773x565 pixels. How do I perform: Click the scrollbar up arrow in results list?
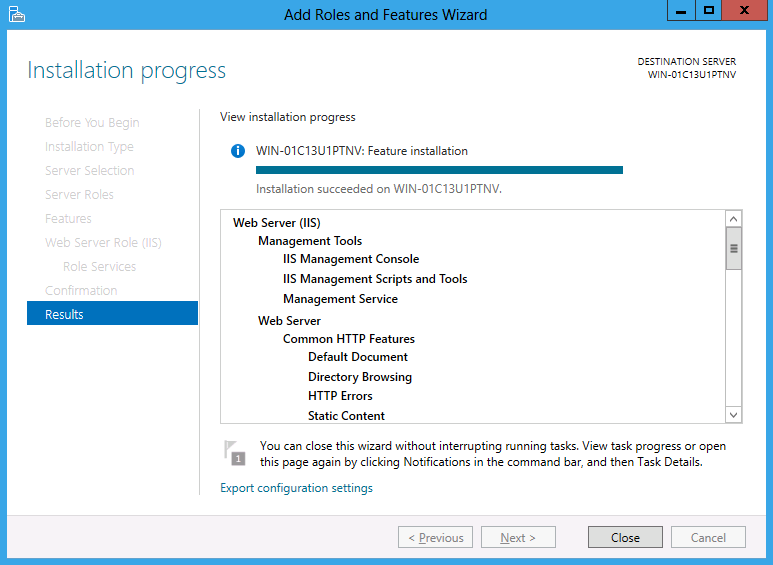[x=734, y=219]
